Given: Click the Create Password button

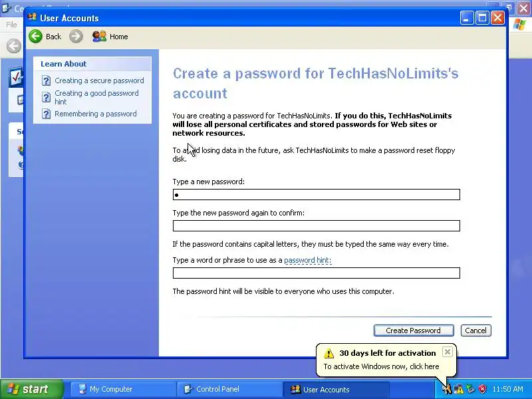Looking at the screenshot, I should [414, 331].
